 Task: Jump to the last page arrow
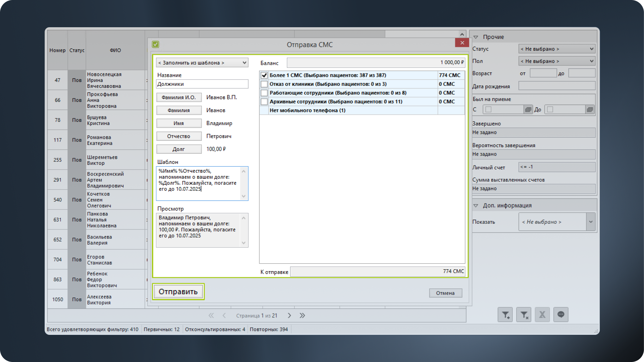pyautogui.click(x=302, y=315)
